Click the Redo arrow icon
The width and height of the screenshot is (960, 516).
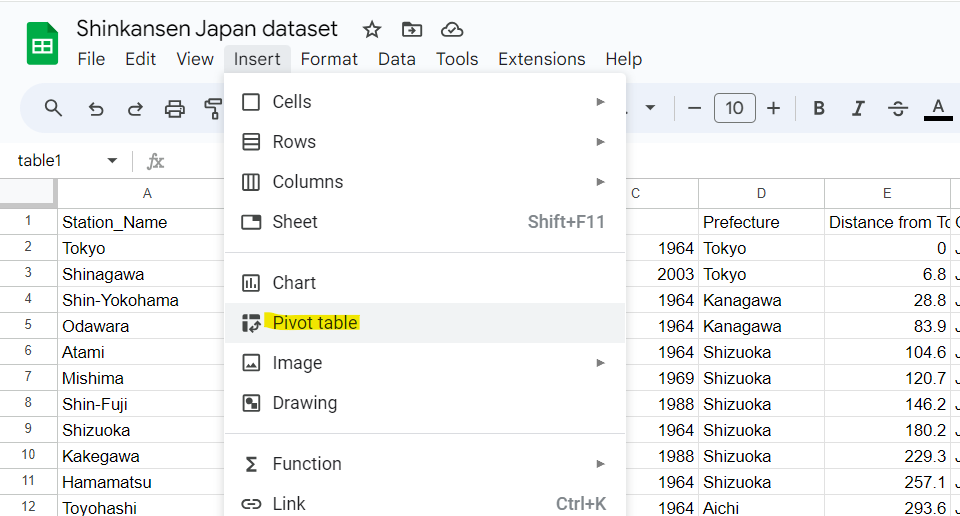click(135, 108)
